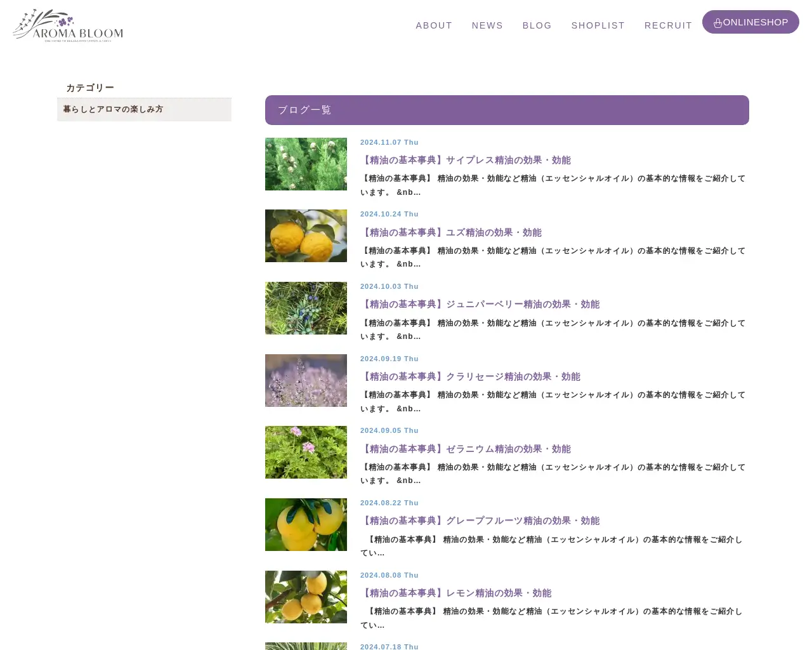This screenshot has width=812, height=650.
Task: Open the レモン精油 article
Action: [456, 593]
